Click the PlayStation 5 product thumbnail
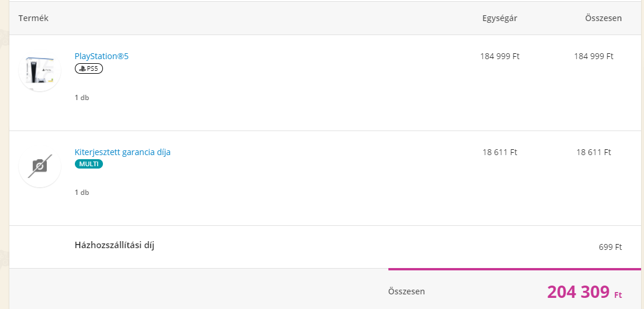644x309 pixels. (x=40, y=70)
